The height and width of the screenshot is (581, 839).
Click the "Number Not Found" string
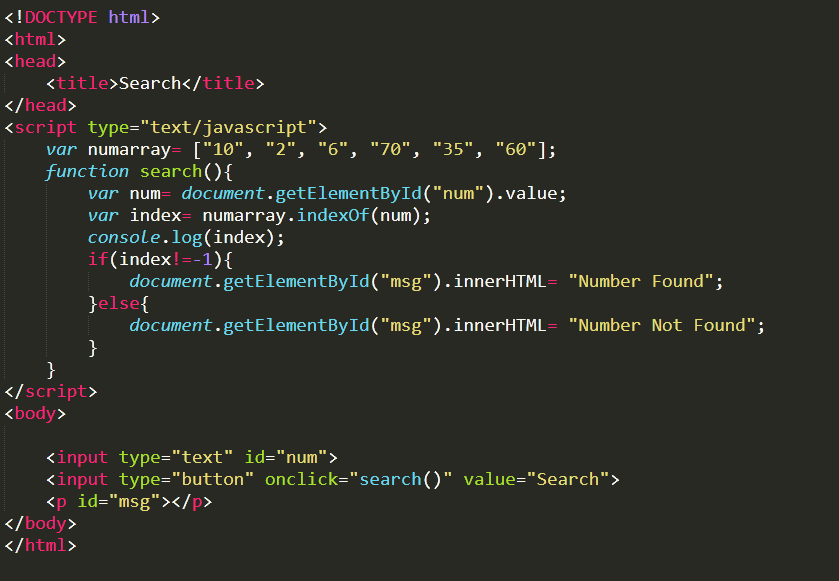[x=662, y=325]
